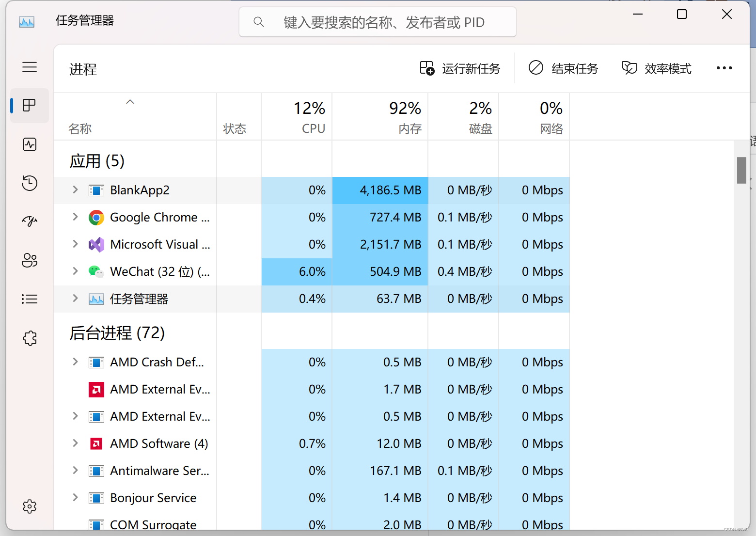The width and height of the screenshot is (756, 536).
Task: Click the AMD Crash Defender icon
Action: 96,363
